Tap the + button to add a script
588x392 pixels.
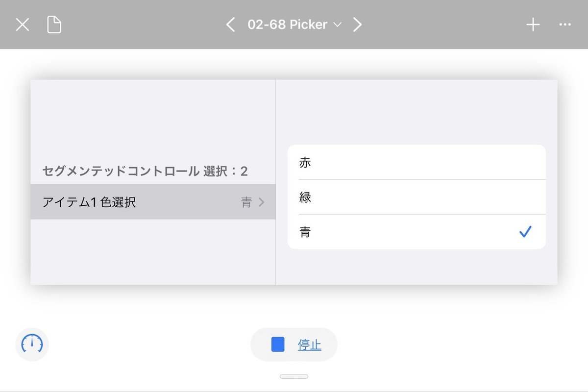[532, 24]
